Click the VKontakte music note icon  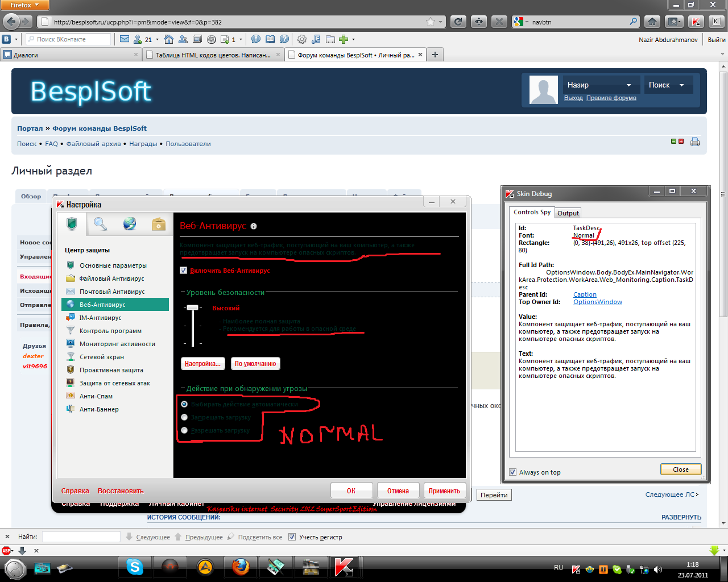click(x=316, y=39)
